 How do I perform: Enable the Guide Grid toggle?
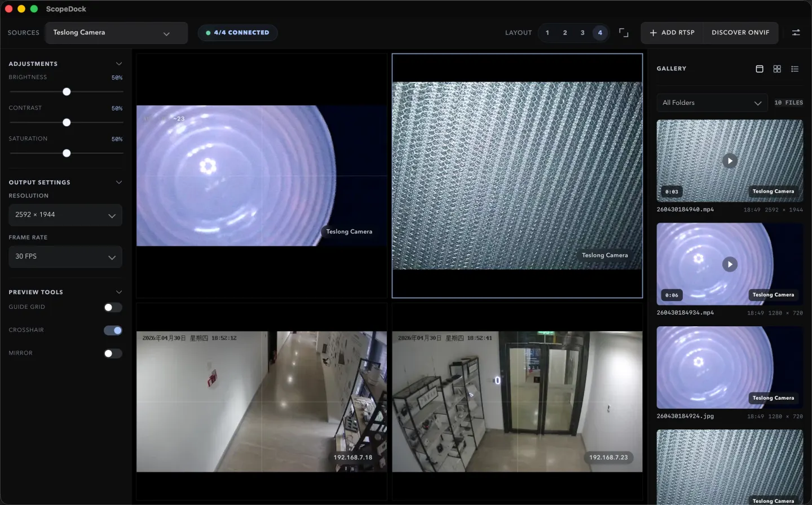(113, 307)
